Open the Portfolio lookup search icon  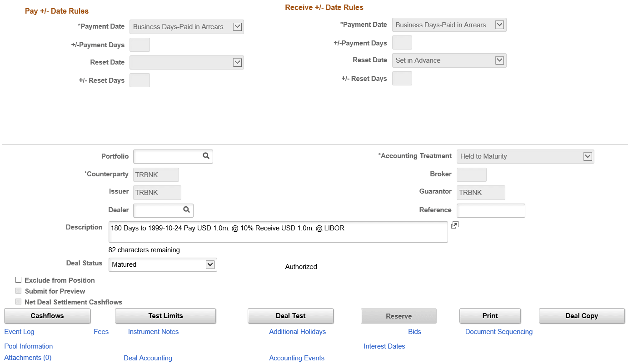pyautogui.click(x=207, y=156)
